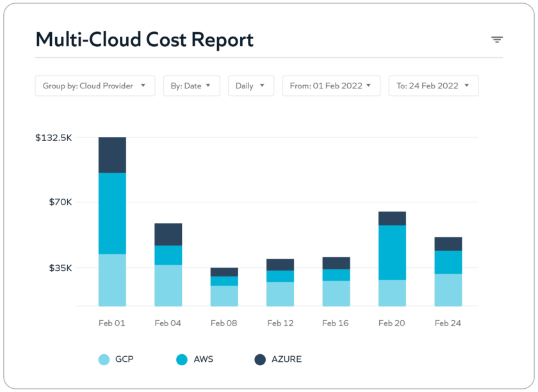Click the GCP segment of the Feb 01 bar

tap(112, 280)
